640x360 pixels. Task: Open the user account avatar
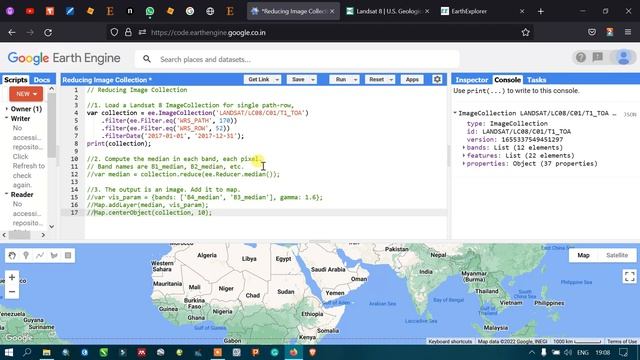click(x=623, y=58)
